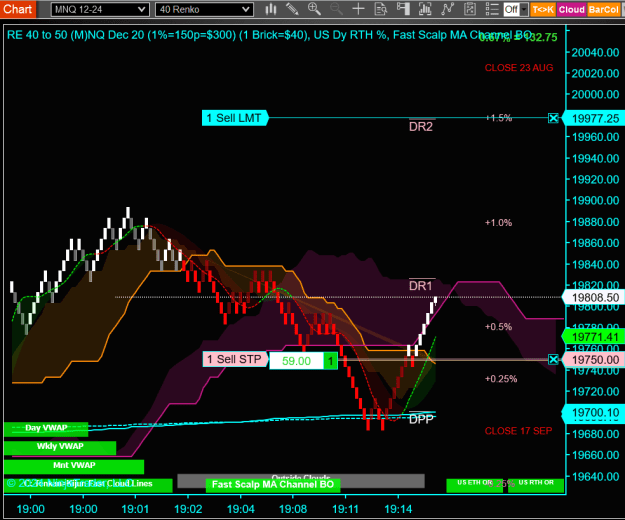Cancel the Sell STP order with its X
This screenshot has width=625, height=520.
coord(553,359)
